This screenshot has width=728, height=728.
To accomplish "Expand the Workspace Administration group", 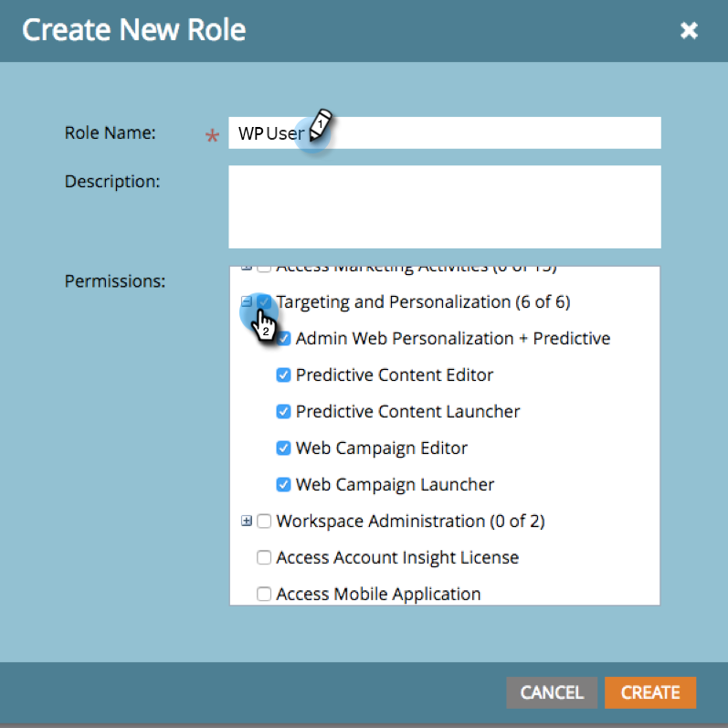I will [x=246, y=522].
